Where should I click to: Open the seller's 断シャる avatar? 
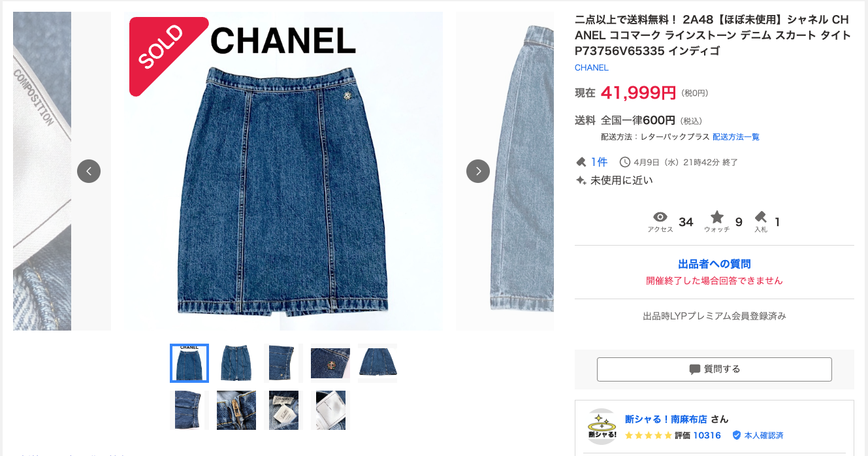click(602, 427)
